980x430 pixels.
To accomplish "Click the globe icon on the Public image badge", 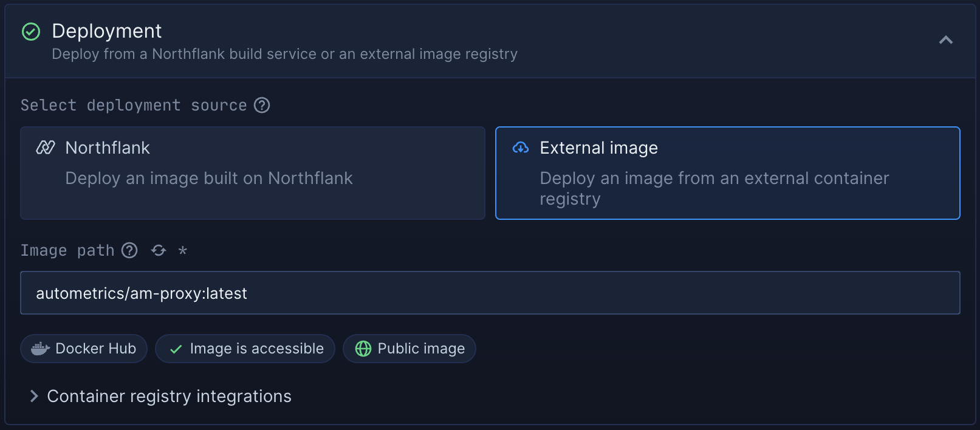I will (363, 348).
